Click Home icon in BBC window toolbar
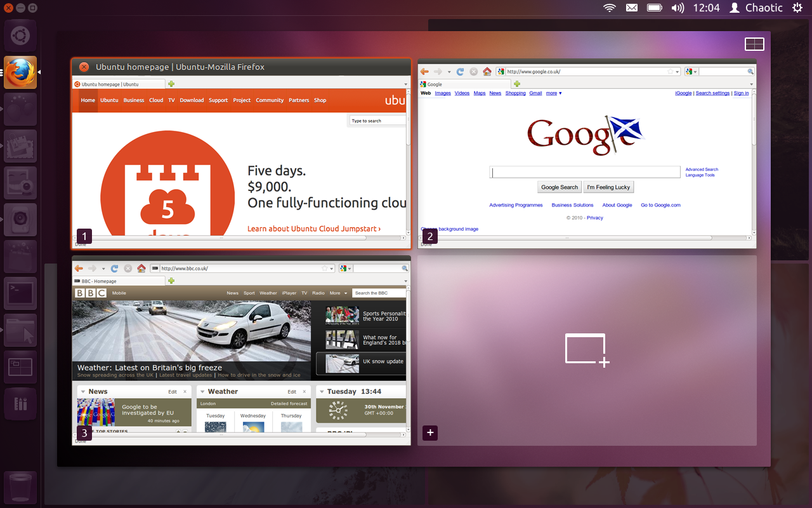The width and height of the screenshot is (812, 508). pyautogui.click(x=141, y=269)
